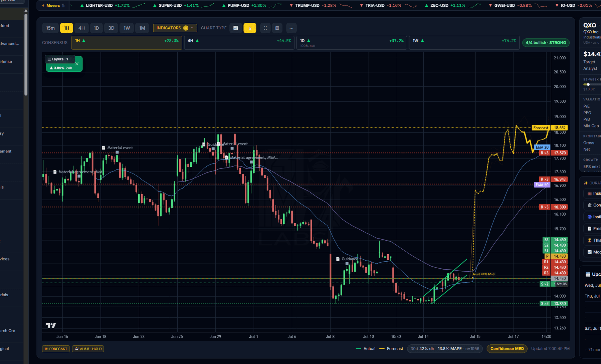This screenshot has height=364, width=601.
Task: Switch to the 1W timeframe
Action: tap(127, 28)
